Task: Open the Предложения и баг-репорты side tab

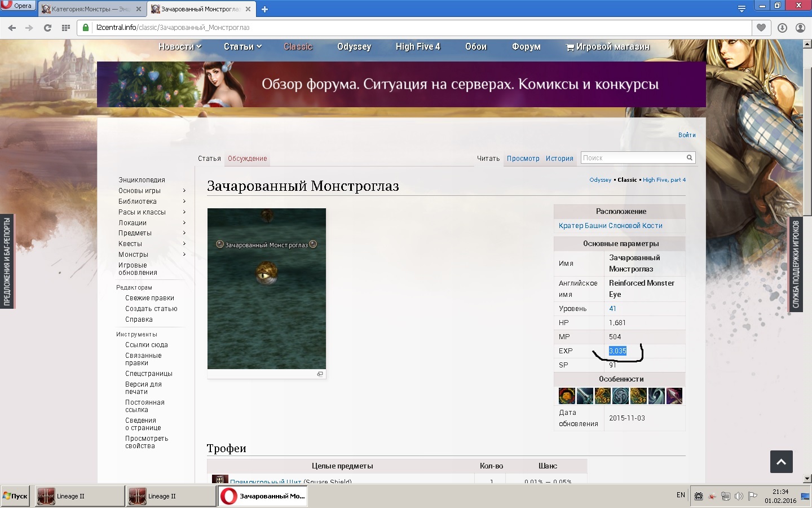Action: pyautogui.click(x=7, y=261)
